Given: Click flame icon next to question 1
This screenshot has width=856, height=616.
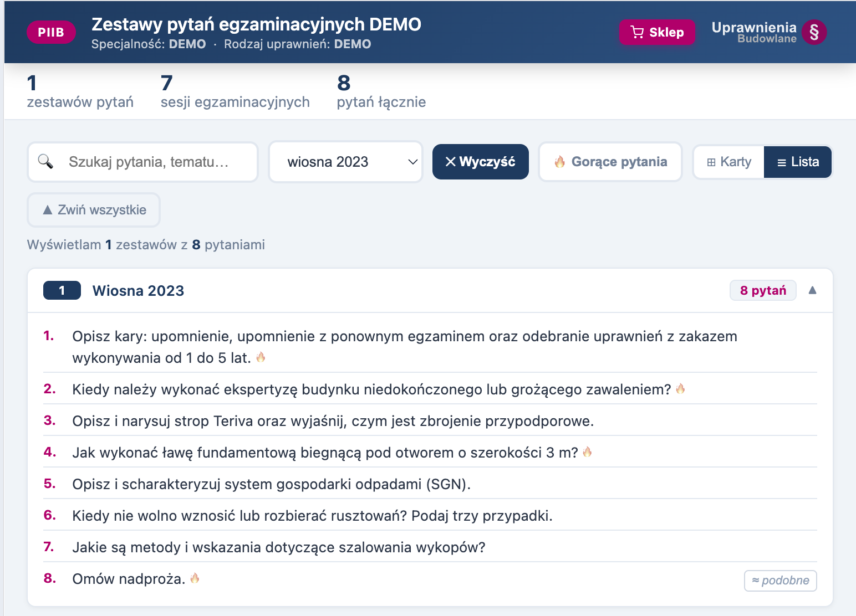Looking at the screenshot, I should [261, 357].
